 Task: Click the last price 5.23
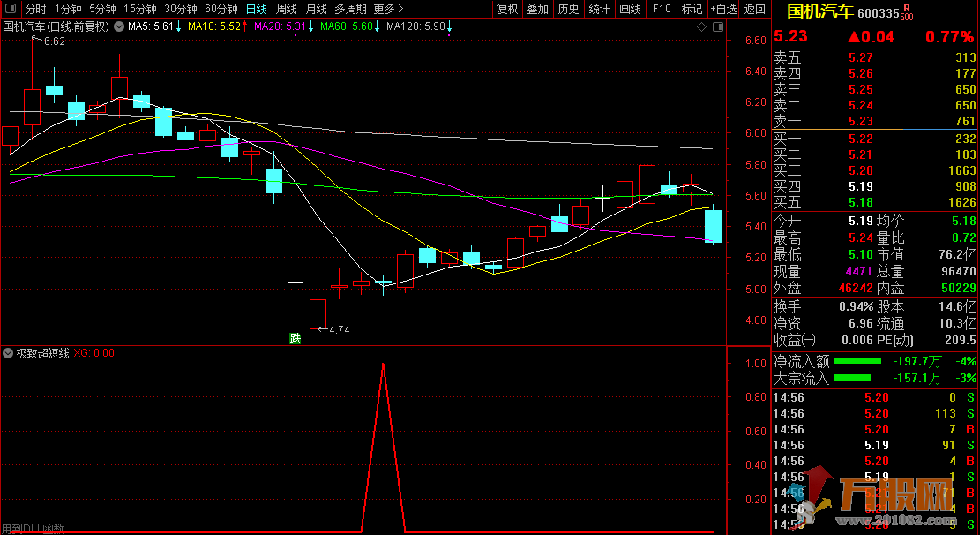click(x=790, y=37)
